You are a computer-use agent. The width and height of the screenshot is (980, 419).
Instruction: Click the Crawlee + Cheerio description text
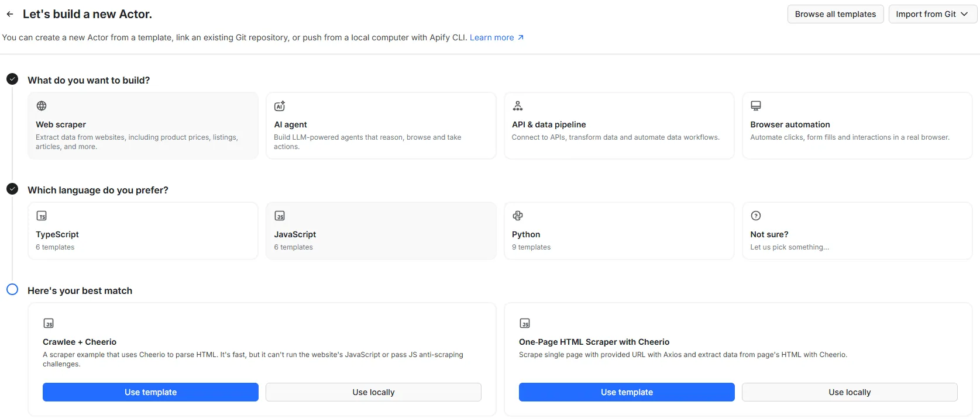click(x=253, y=359)
